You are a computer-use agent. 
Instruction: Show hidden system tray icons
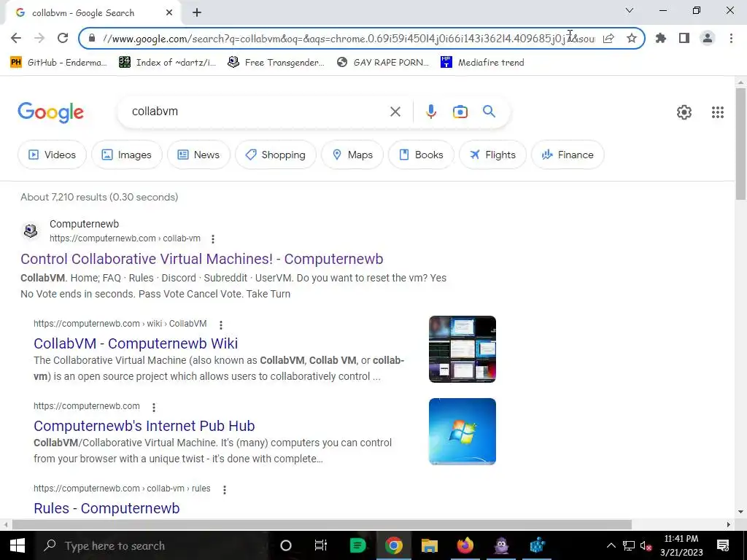tap(611, 545)
